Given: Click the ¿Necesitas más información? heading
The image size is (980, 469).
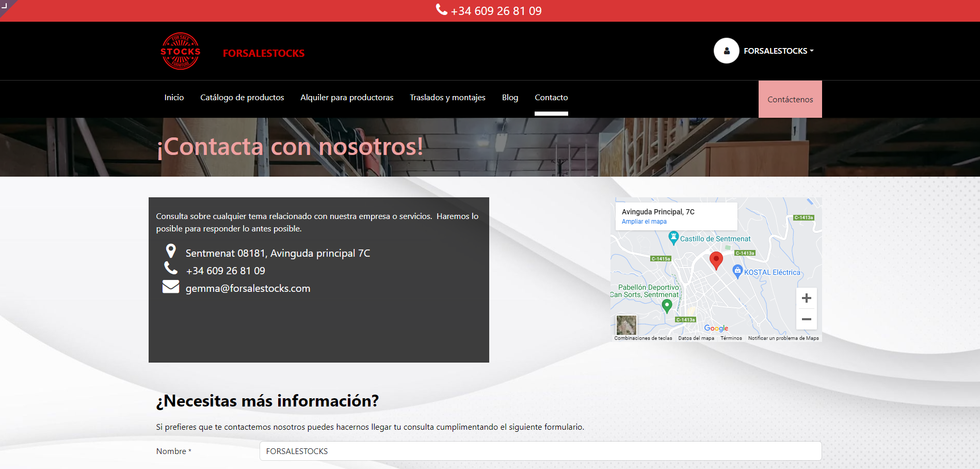Looking at the screenshot, I should tap(267, 401).
